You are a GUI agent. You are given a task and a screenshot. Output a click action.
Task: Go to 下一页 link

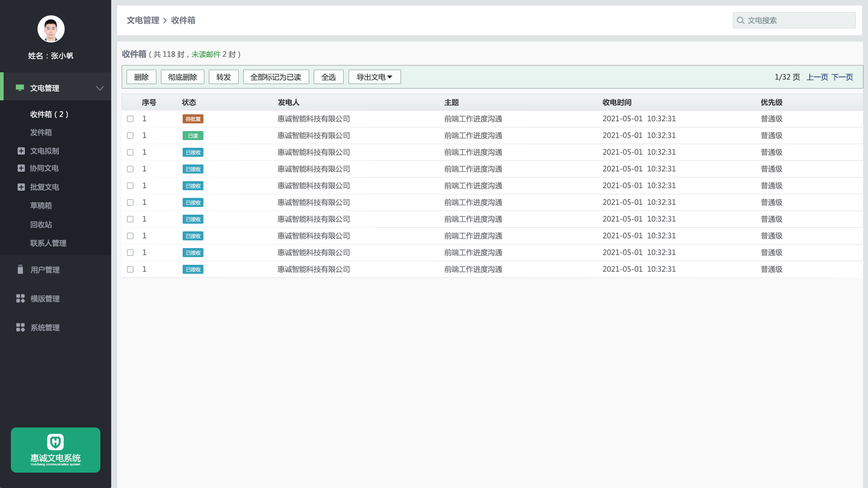[842, 77]
